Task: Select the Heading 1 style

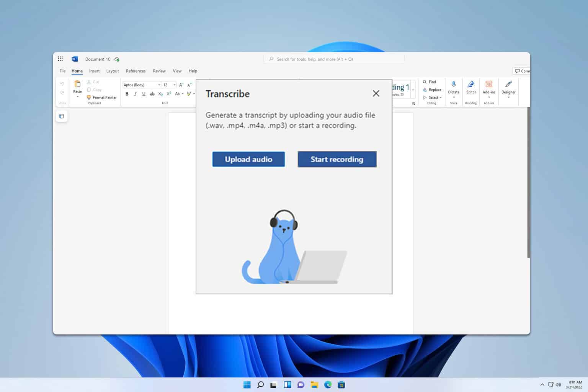Action: tap(400, 89)
